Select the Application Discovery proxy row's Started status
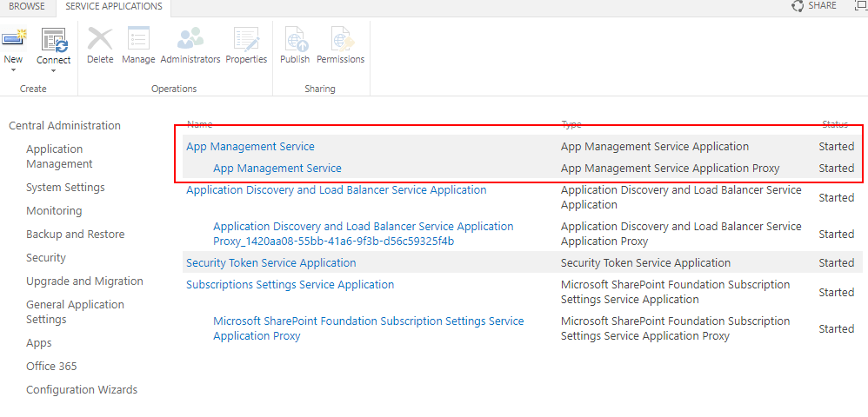This screenshot has height=417, width=868. click(836, 234)
